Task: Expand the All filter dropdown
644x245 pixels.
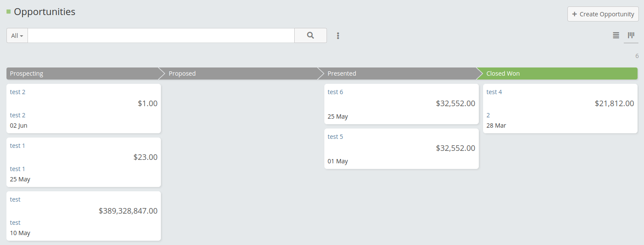Action: click(17, 36)
